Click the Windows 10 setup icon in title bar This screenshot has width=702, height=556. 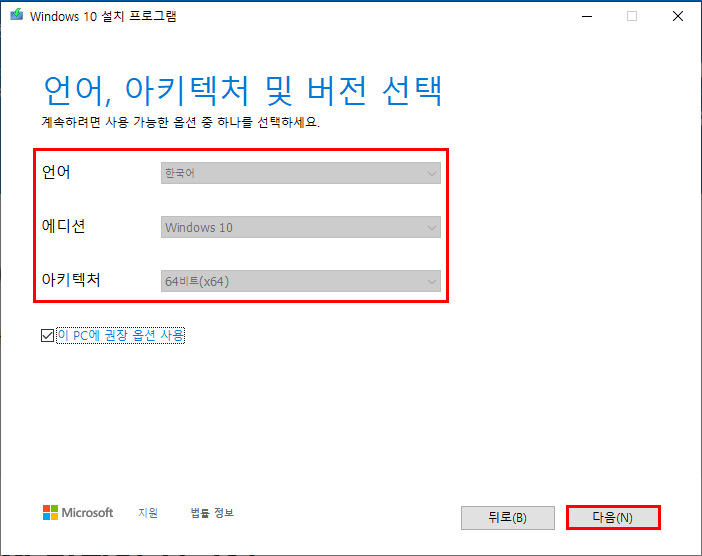pyautogui.click(x=17, y=15)
